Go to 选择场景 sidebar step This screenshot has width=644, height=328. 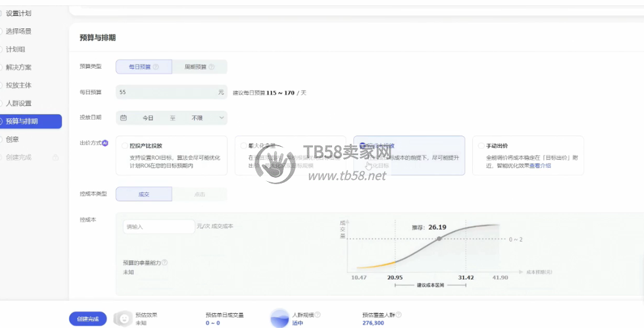(18, 31)
